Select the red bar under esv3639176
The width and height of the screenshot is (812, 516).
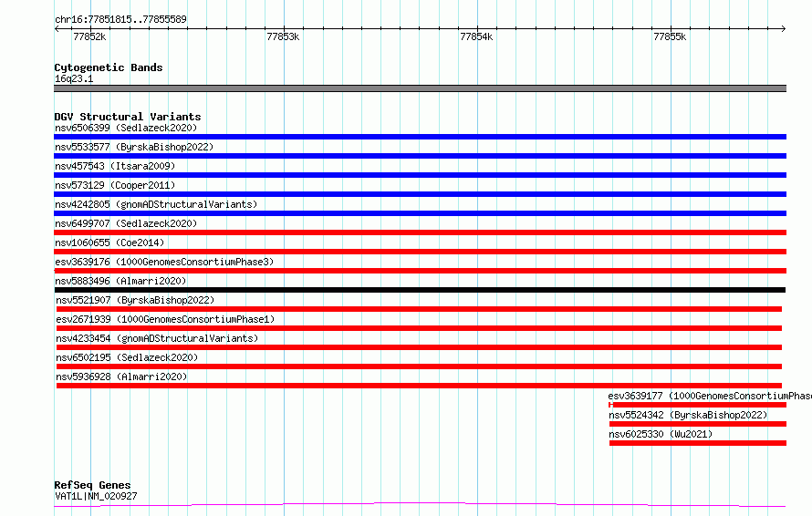[x=420, y=271]
